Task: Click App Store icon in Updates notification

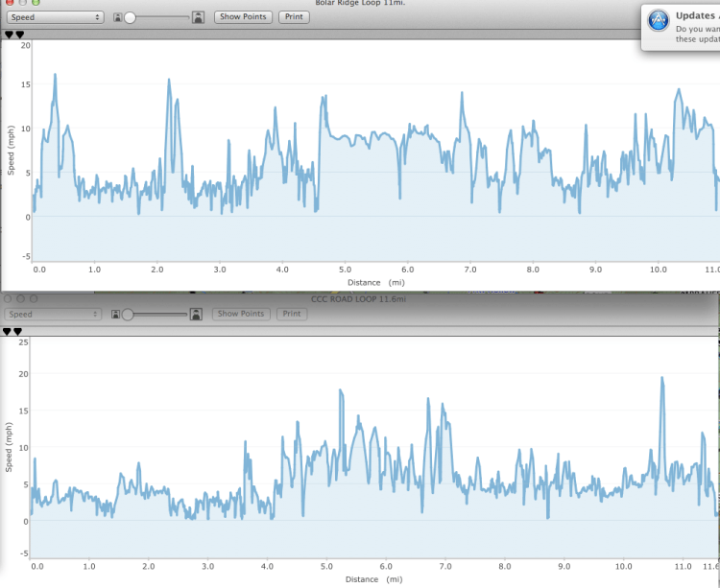Action: 659,22
